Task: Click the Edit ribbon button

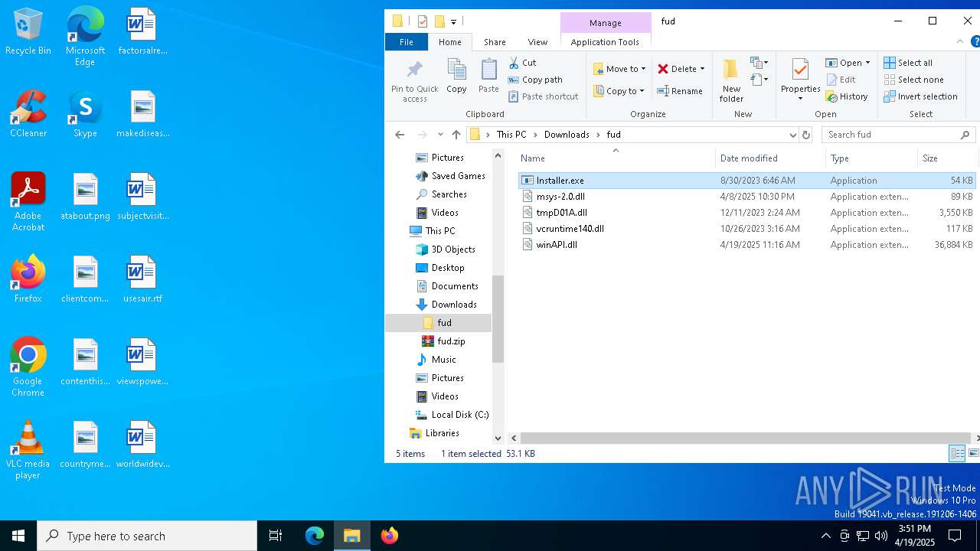Action: click(841, 80)
